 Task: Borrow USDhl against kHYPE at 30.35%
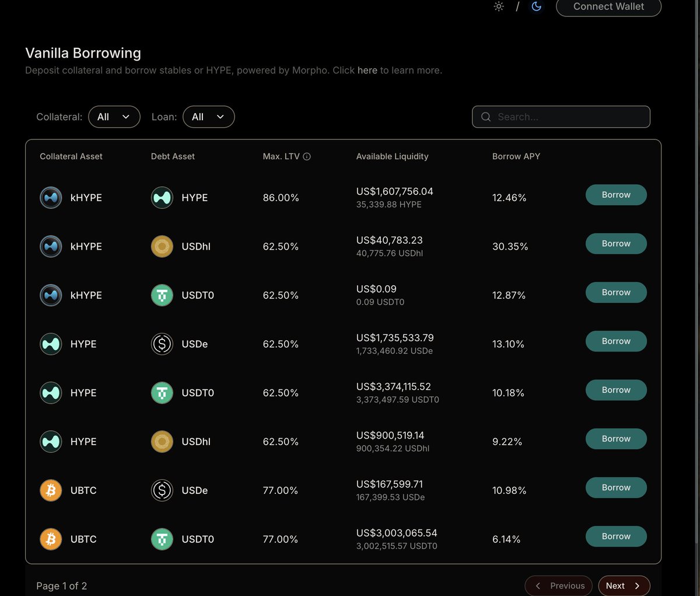[616, 244]
